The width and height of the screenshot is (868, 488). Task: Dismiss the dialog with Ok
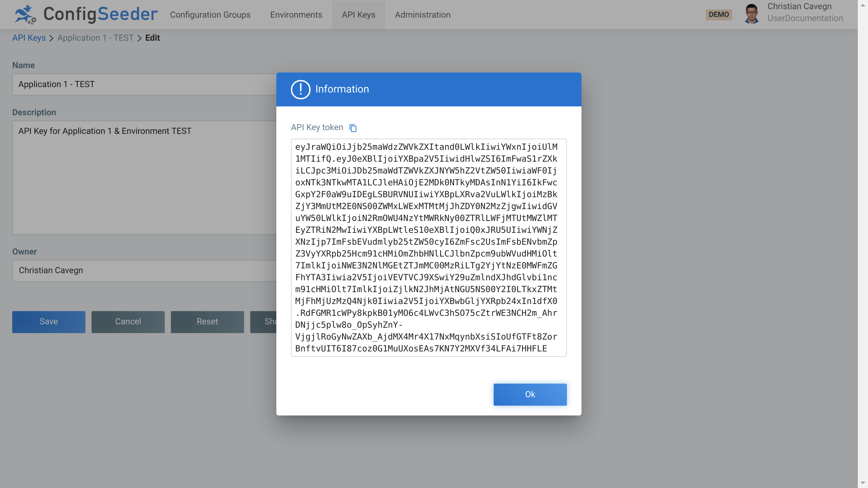click(530, 394)
